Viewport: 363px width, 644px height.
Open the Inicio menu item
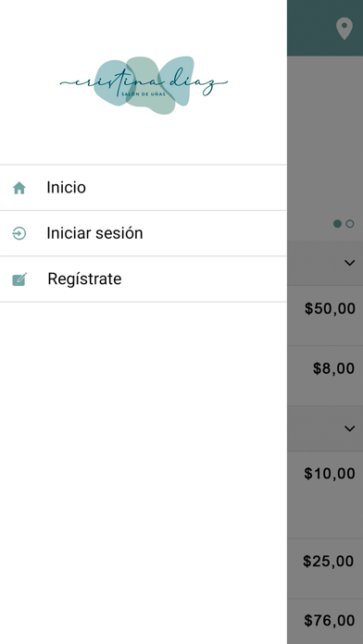144,188
